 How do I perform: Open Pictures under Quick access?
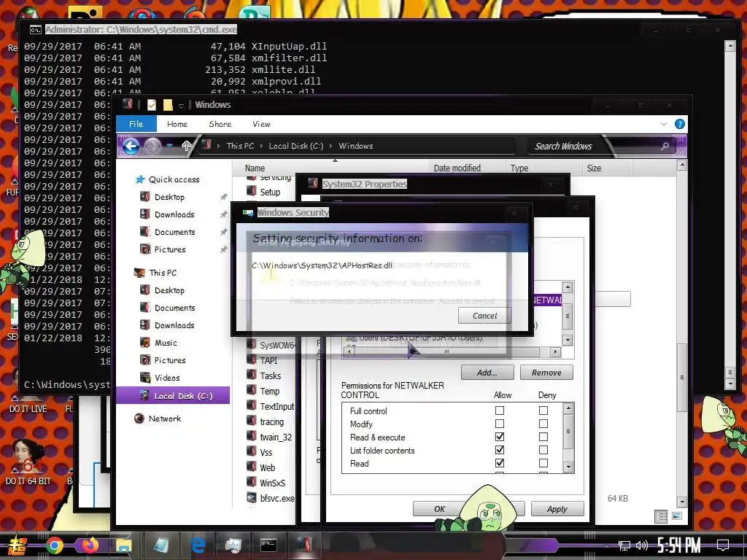pos(169,249)
